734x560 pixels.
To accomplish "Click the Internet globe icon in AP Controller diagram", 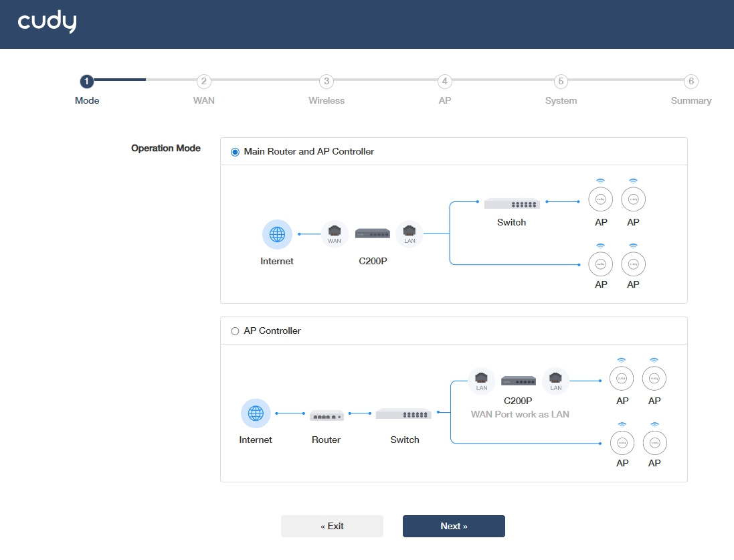I will (256, 413).
